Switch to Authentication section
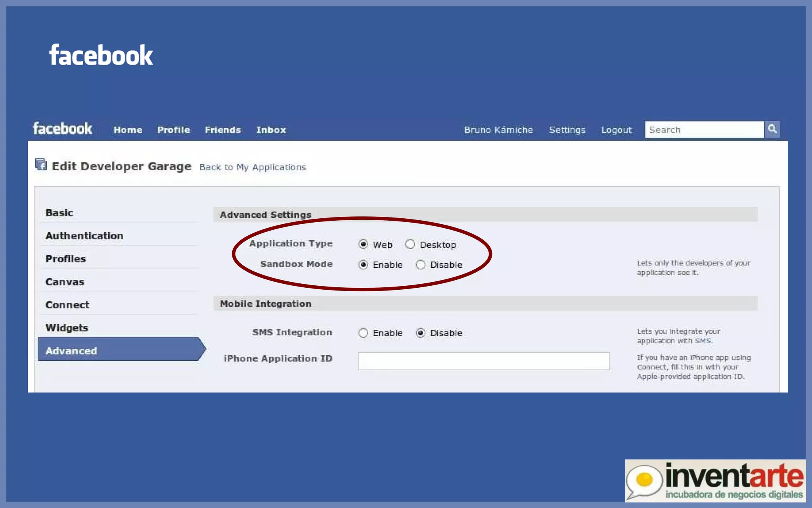Viewport: 812px width, 508px height. coord(84,236)
